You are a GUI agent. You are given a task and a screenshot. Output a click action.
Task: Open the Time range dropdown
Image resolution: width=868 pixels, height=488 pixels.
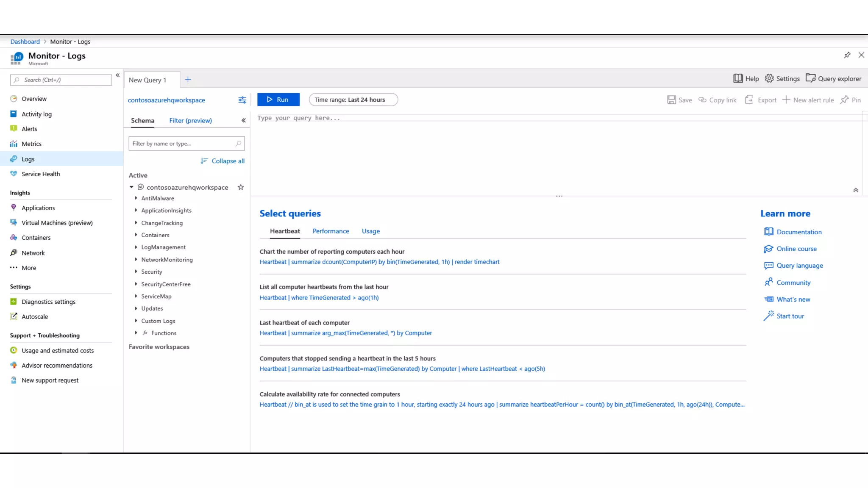pos(353,100)
